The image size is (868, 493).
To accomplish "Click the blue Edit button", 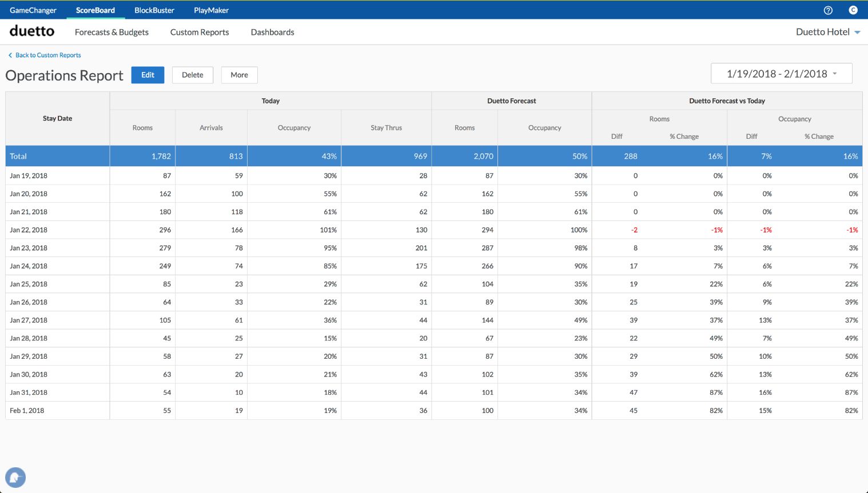I will [x=148, y=75].
